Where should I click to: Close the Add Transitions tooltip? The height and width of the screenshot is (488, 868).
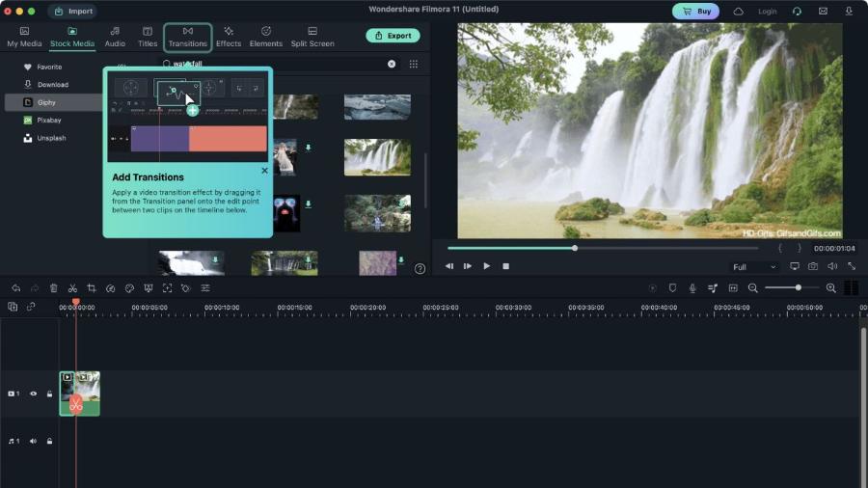pos(264,171)
